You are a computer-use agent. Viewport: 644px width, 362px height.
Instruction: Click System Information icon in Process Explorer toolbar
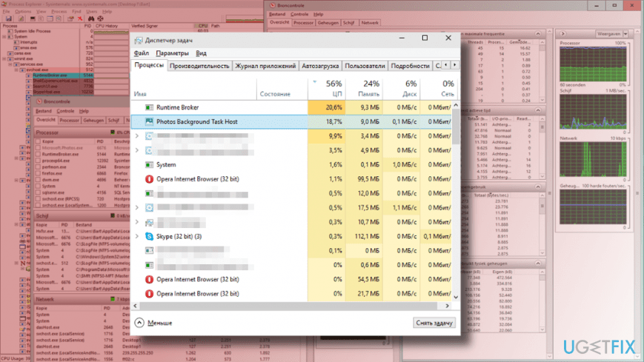[x=33, y=19]
